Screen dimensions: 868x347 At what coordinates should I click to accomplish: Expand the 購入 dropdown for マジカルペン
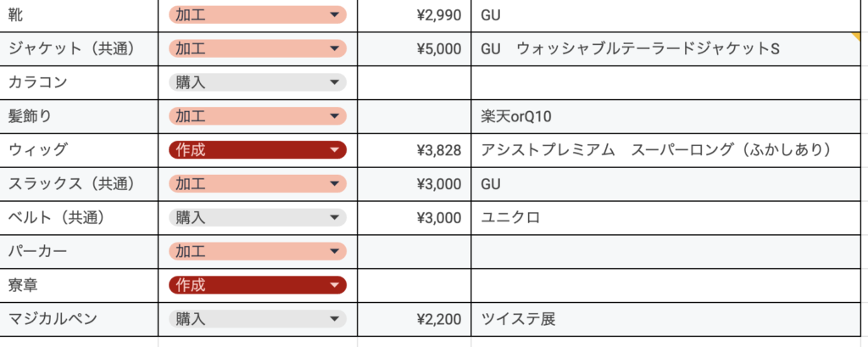(257, 319)
